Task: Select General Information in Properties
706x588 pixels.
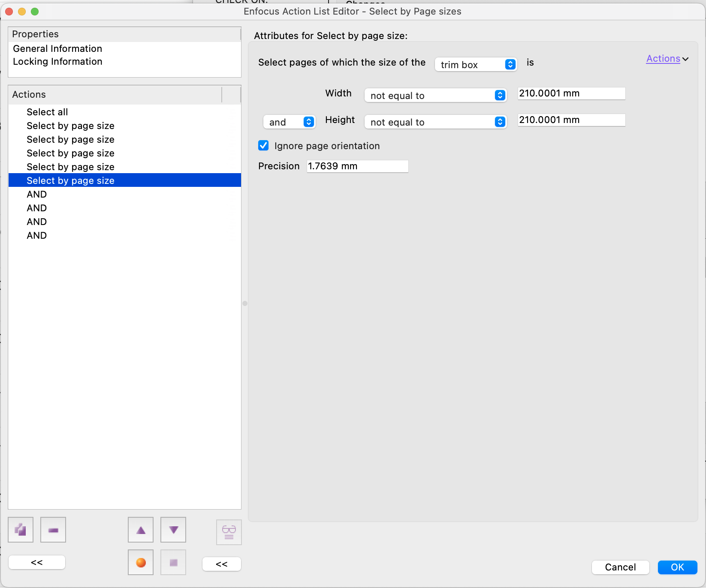Action: point(57,48)
